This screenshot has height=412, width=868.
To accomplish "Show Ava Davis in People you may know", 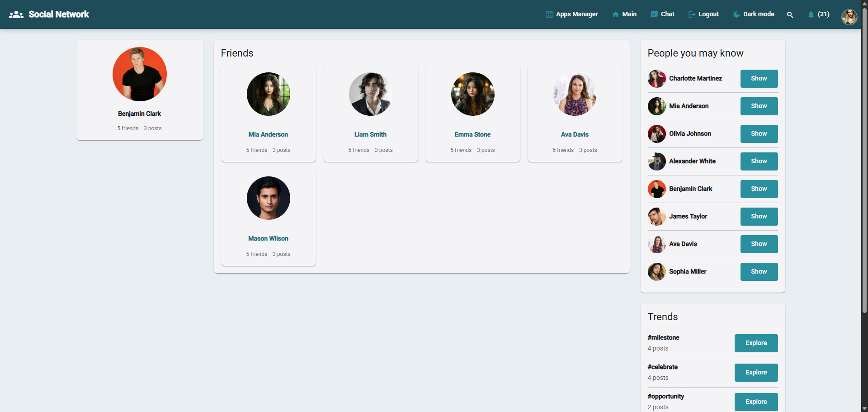I will [759, 244].
